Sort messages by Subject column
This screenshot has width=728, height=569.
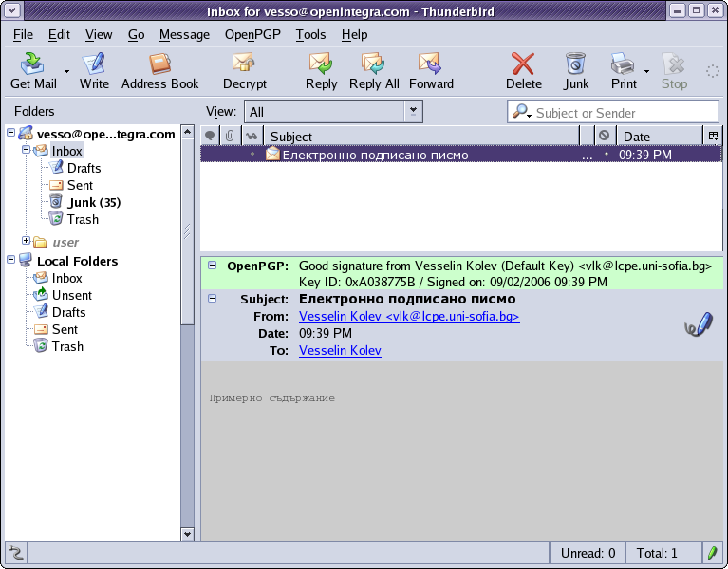421,137
